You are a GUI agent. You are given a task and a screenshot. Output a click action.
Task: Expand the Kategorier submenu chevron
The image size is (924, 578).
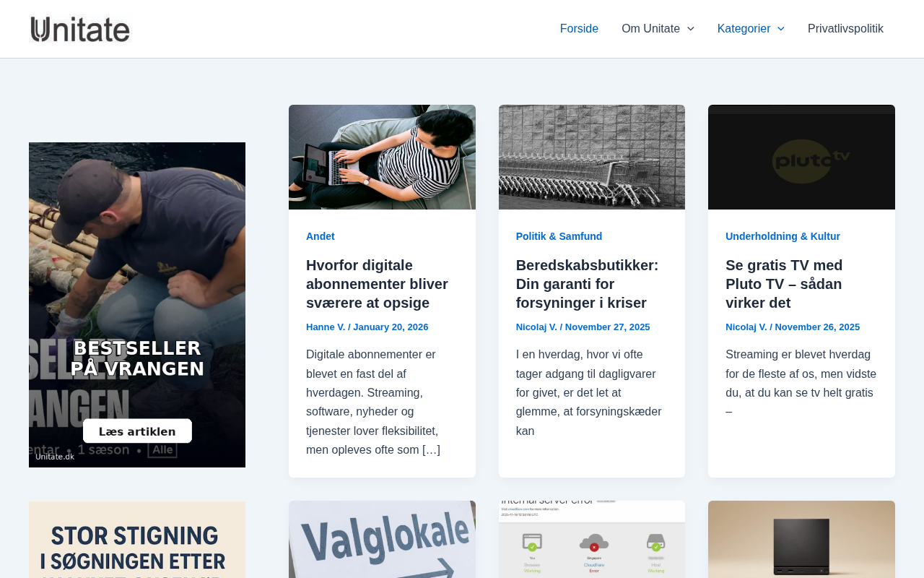[x=780, y=29]
